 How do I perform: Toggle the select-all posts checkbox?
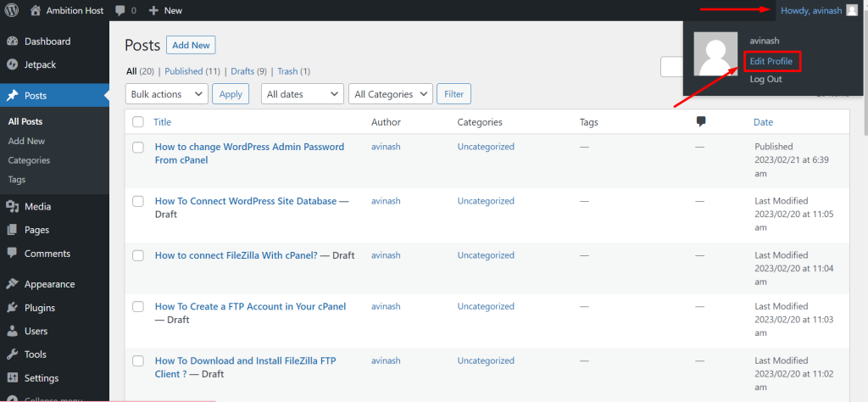click(x=138, y=122)
